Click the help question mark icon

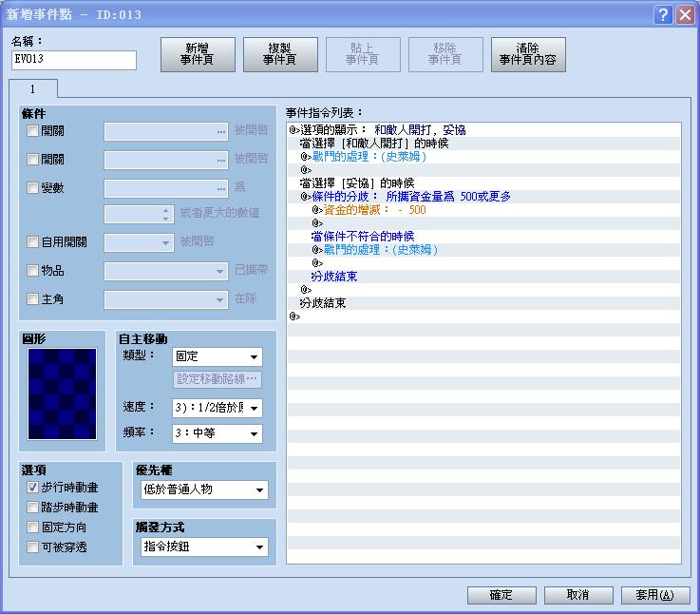[663, 15]
